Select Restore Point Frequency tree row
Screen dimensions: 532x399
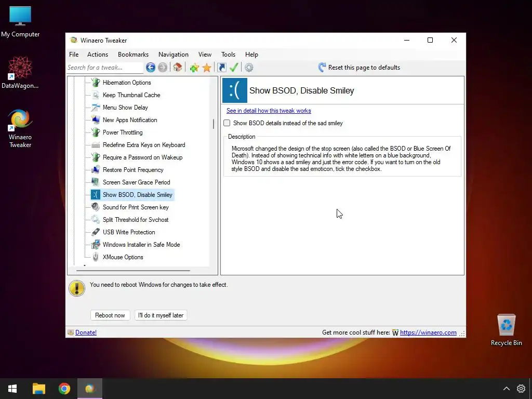(x=133, y=170)
